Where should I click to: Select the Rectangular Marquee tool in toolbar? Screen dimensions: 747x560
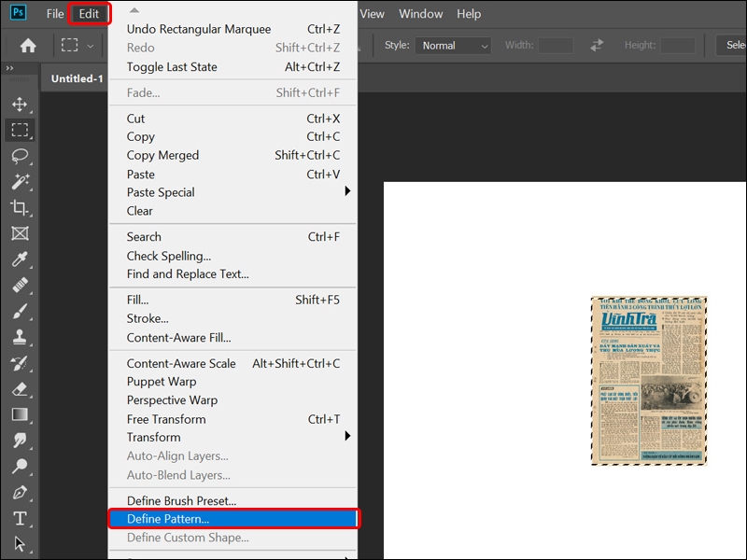pyautogui.click(x=20, y=130)
